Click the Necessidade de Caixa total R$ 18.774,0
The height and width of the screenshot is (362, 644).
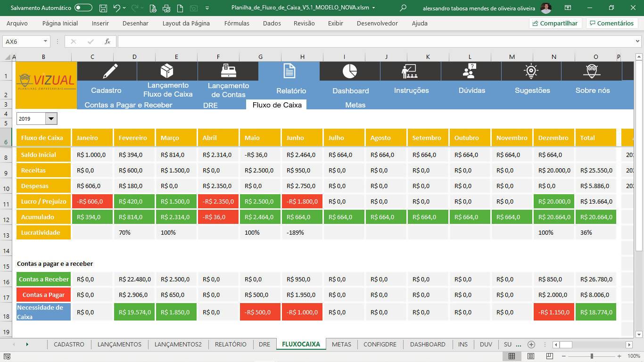[596, 312]
